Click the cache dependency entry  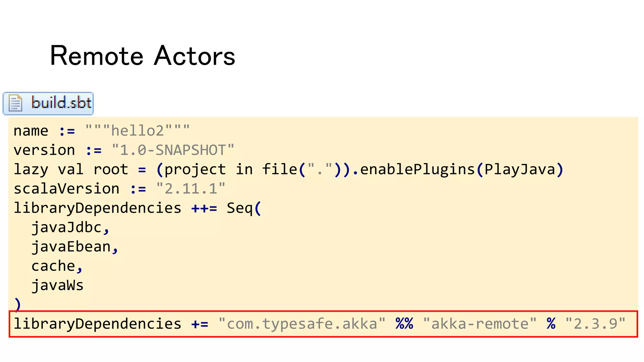click(57, 266)
